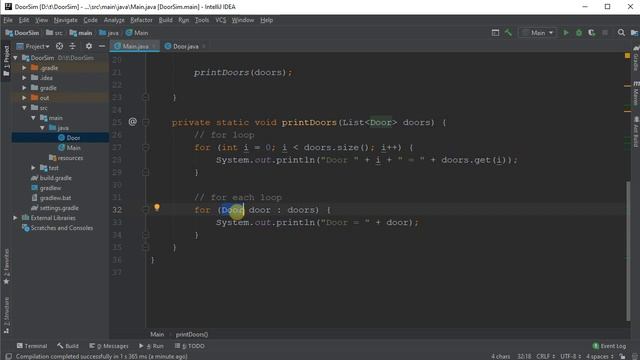The height and width of the screenshot is (360, 640).
Task: Open the Refactor menu
Action: 141,20
